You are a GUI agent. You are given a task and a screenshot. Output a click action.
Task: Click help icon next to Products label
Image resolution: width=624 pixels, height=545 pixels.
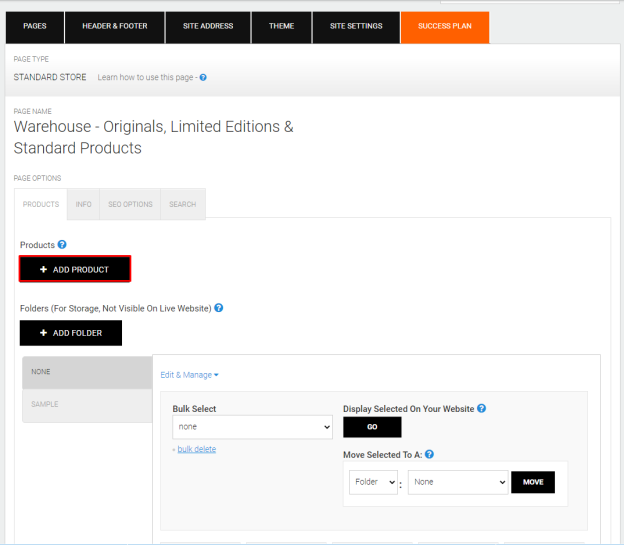pyautogui.click(x=62, y=244)
